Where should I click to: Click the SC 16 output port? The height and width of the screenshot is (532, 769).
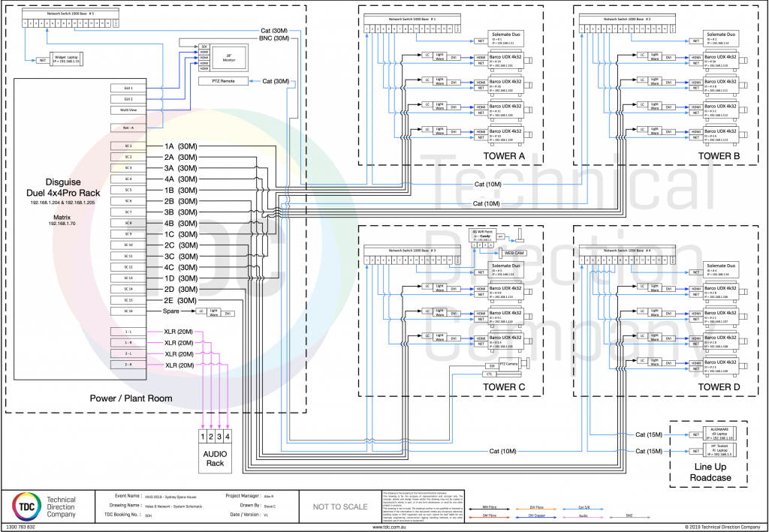[x=128, y=311]
